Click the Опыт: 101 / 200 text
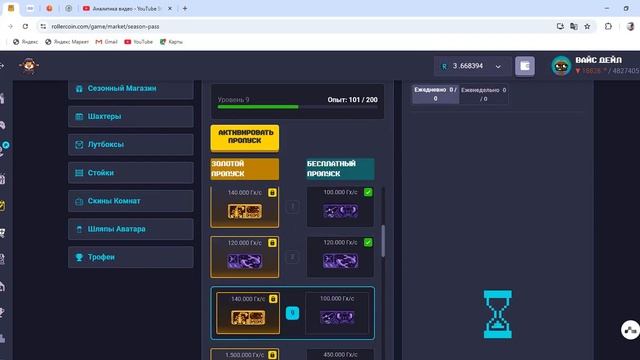 click(352, 100)
